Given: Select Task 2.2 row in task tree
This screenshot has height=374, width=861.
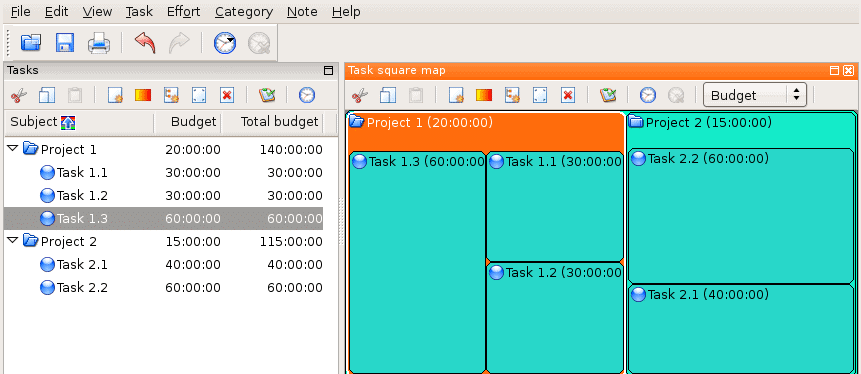Looking at the screenshot, I should point(164,287).
